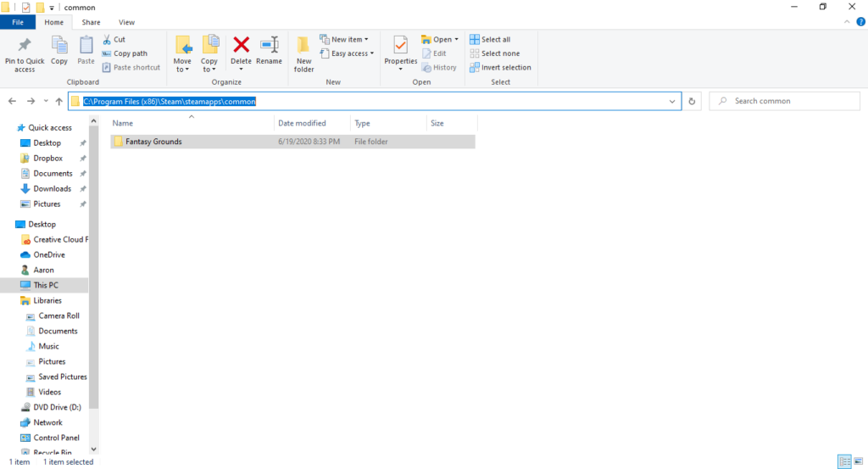Open the Easy access dropdown

[x=347, y=53]
